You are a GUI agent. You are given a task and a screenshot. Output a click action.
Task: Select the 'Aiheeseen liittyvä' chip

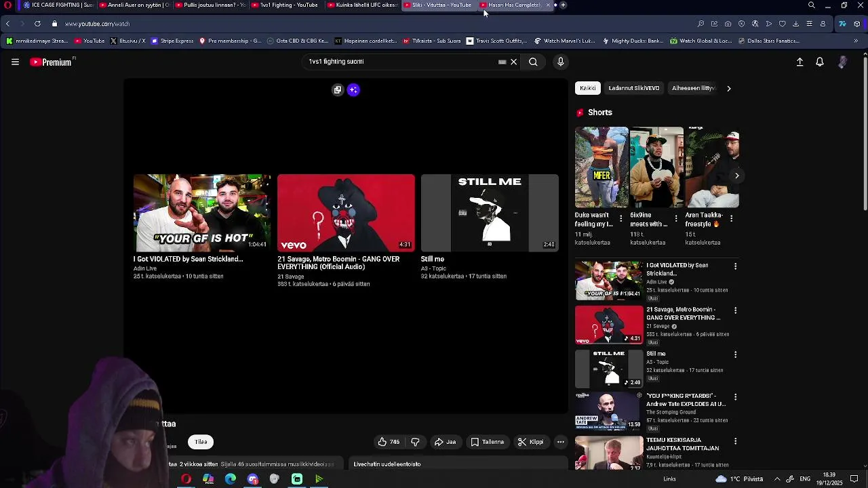coord(693,88)
